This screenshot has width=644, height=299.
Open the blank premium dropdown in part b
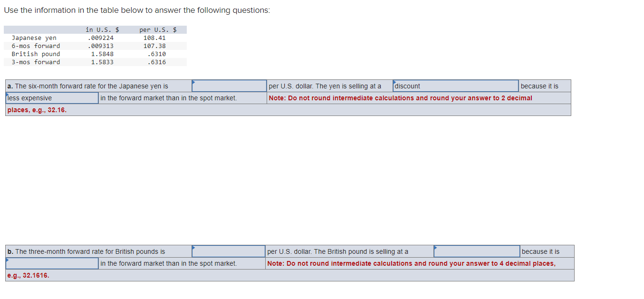click(476, 251)
